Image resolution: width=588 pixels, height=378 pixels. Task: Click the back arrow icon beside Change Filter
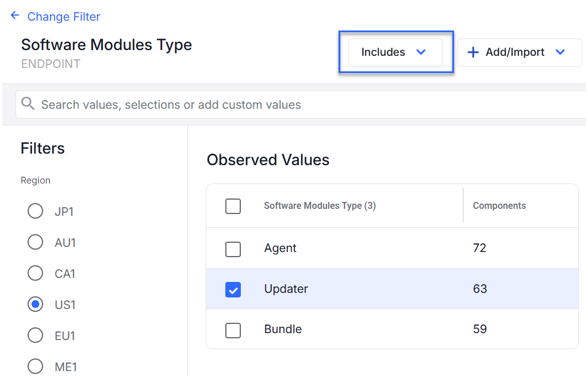[14, 16]
